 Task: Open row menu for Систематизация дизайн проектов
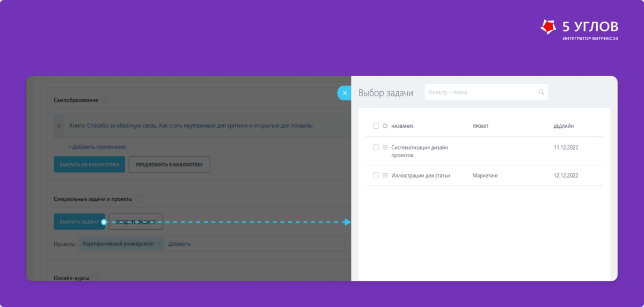tap(385, 147)
